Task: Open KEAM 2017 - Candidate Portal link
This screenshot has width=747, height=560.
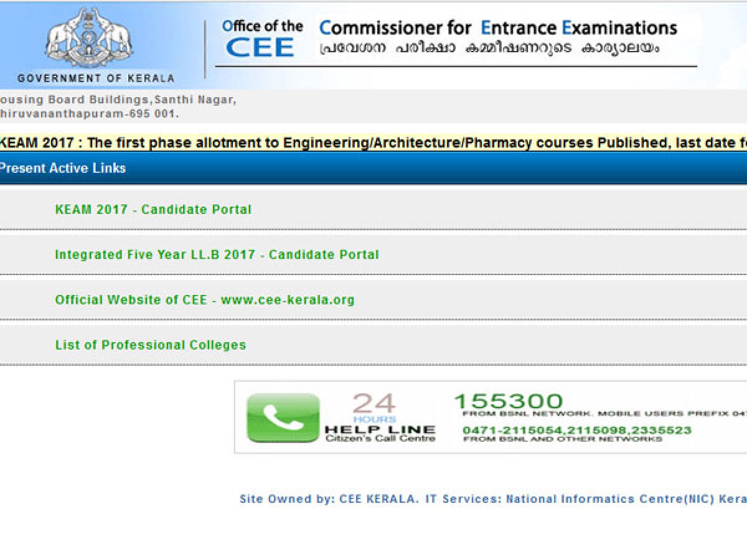Action: tap(153, 210)
